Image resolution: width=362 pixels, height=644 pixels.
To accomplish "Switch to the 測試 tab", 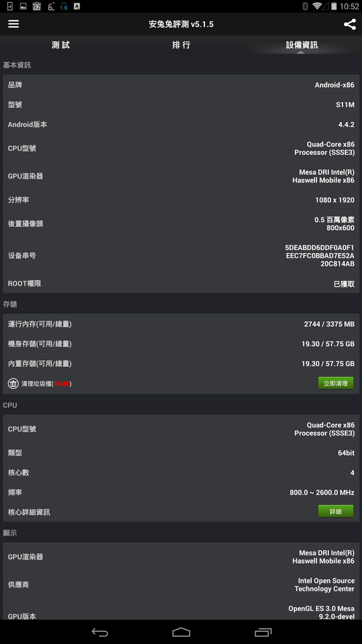I will 60,45.
